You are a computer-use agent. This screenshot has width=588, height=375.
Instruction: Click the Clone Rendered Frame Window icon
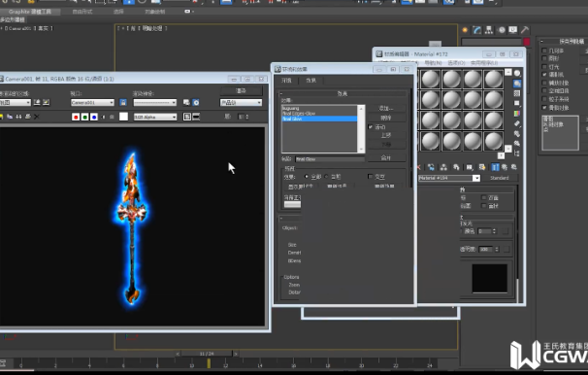pos(18,117)
